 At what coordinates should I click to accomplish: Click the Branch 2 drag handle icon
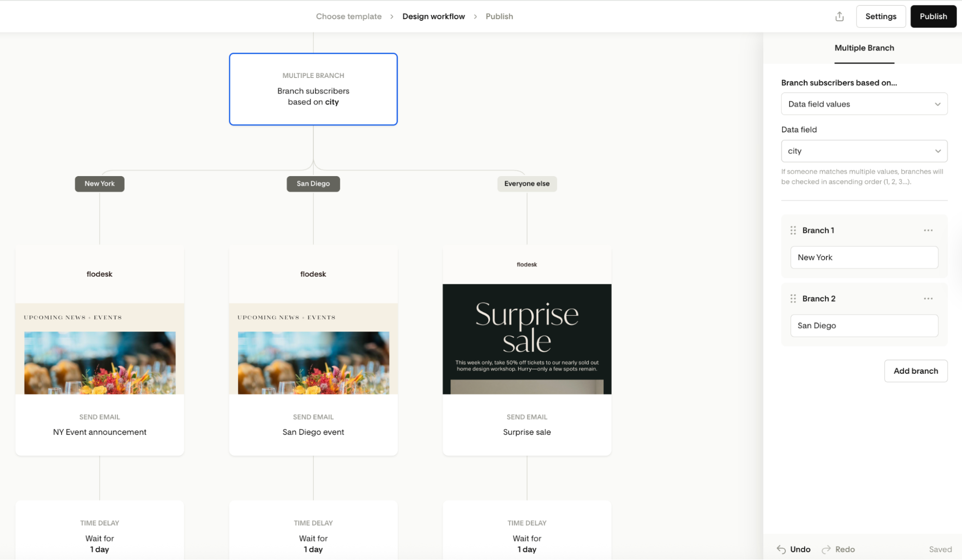point(793,299)
